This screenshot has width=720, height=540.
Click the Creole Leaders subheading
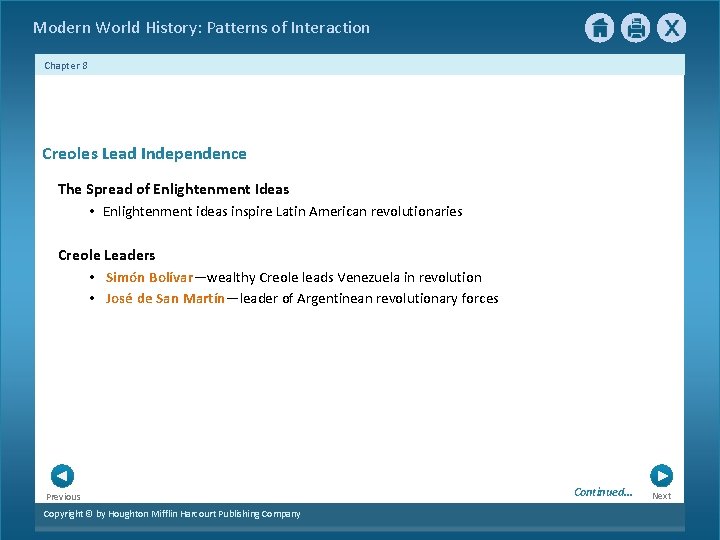[107, 255]
